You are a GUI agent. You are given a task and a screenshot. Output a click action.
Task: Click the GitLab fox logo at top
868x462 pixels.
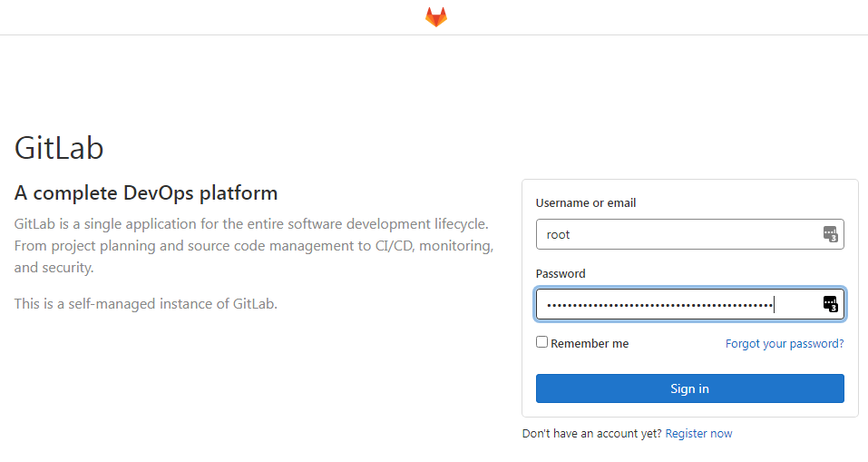coord(435,17)
